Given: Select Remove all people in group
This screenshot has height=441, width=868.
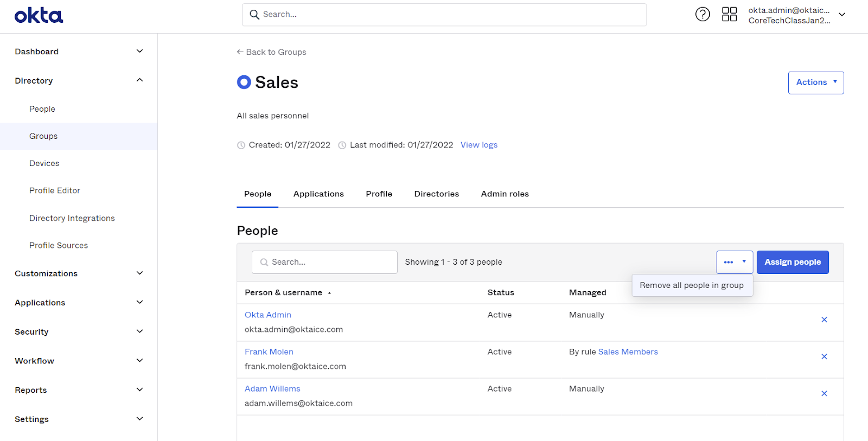Looking at the screenshot, I should click(691, 285).
